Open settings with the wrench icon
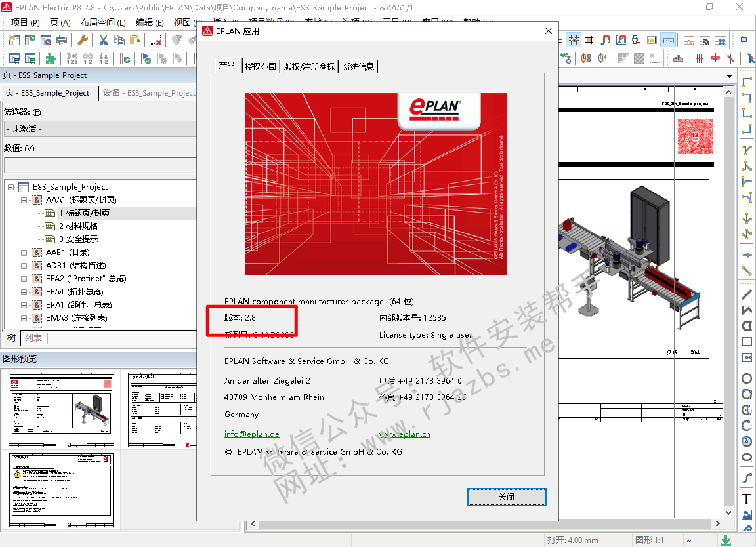The width and height of the screenshot is (756, 547). coord(83,40)
